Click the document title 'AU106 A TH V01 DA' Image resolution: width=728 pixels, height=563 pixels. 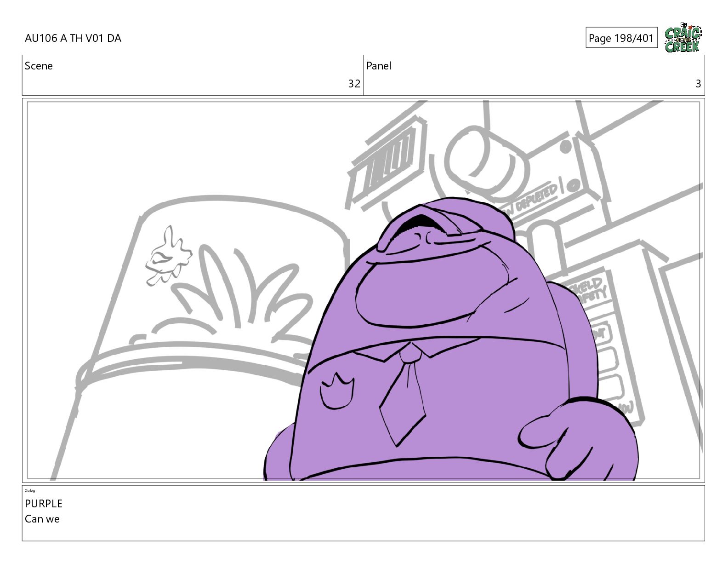coord(73,38)
